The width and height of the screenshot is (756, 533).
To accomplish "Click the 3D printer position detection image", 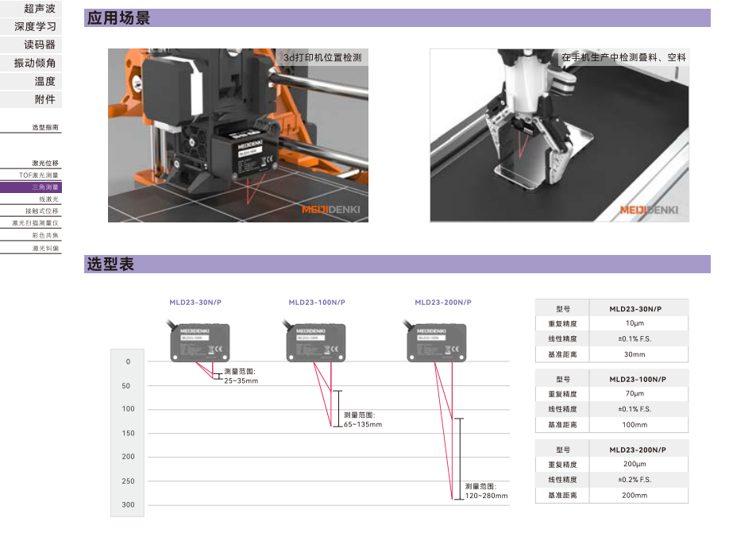I will tap(238, 135).
